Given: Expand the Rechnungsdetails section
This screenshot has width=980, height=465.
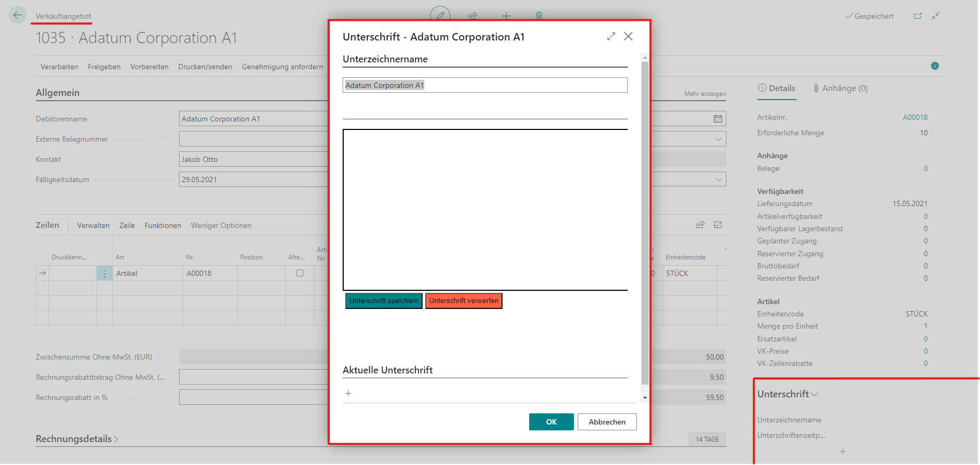Looking at the screenshot, I should [x=77, y=439].
